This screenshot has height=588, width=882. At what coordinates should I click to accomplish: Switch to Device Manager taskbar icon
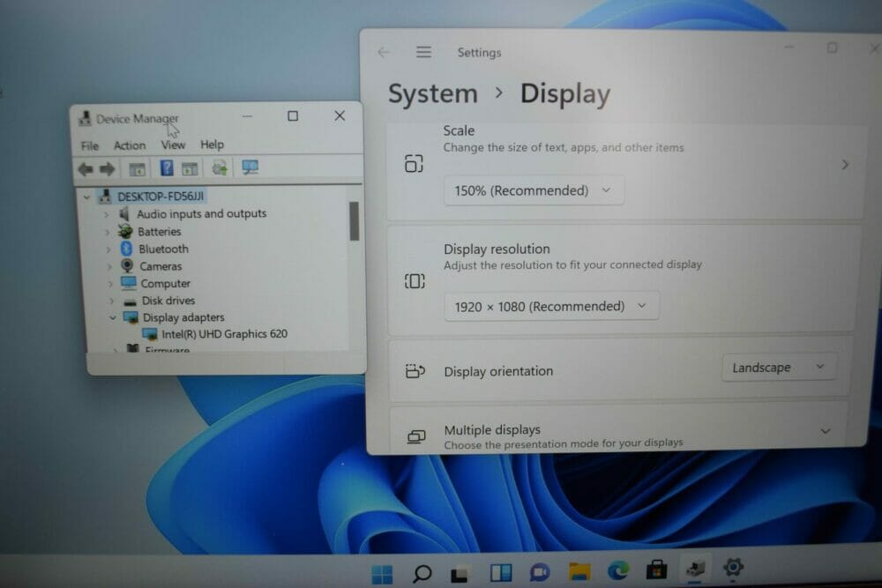pos(695,569)
